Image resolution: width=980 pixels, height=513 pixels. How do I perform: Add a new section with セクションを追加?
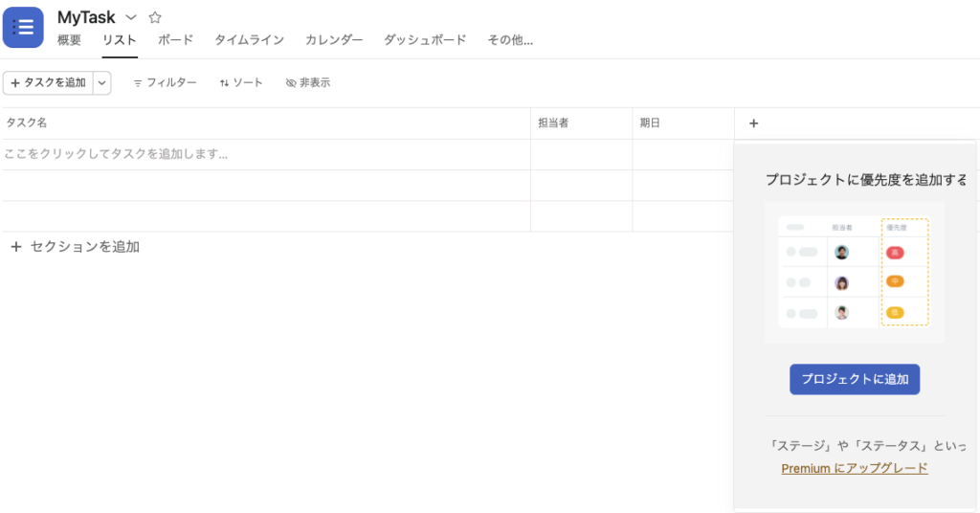(x=76, y=247)
